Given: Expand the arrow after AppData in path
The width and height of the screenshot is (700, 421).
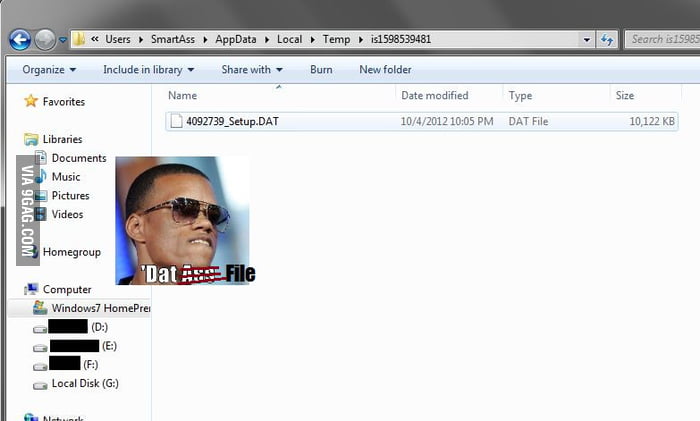Looking at the screenshot, I should pos(267,40).
